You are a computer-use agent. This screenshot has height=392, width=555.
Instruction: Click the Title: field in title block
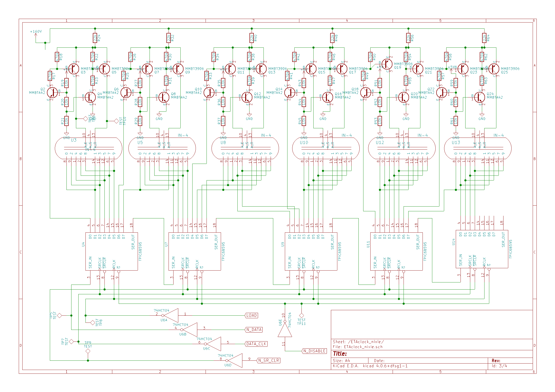pos(340,354)
